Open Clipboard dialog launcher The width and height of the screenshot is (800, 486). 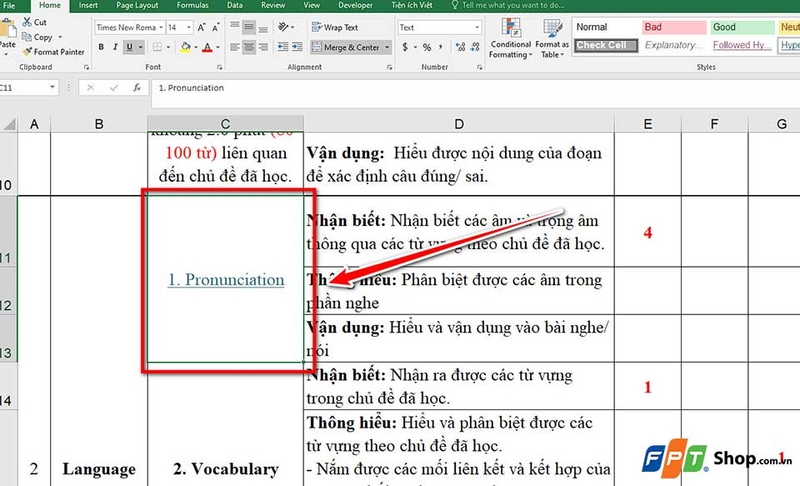pyautogui.click(x=86, y=67)
